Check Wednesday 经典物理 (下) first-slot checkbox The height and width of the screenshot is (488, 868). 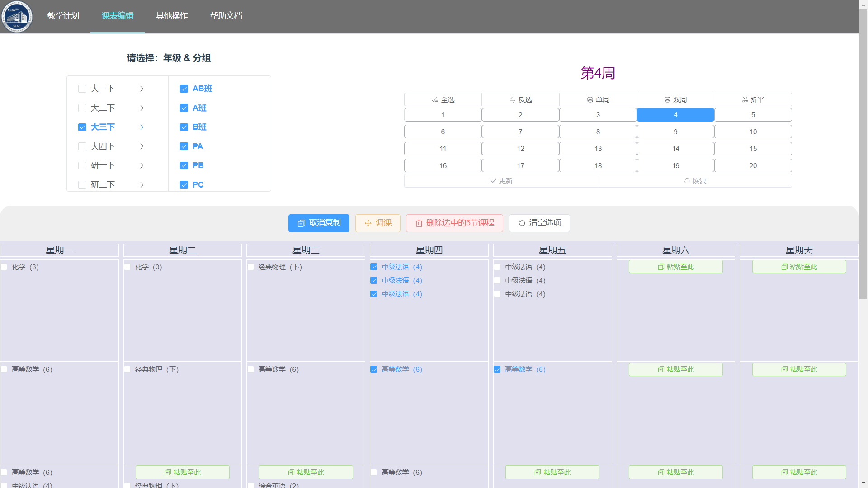(x=250, y=267)
